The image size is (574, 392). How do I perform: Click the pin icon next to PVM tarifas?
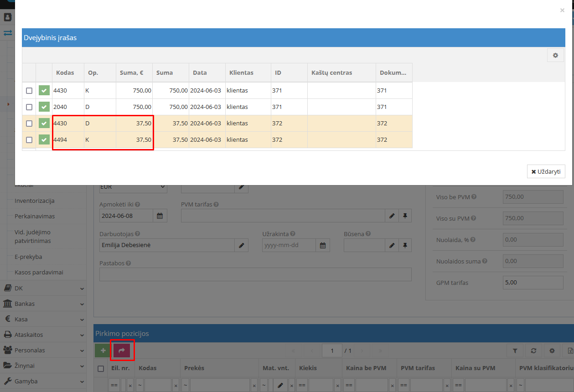pos(405,216)
